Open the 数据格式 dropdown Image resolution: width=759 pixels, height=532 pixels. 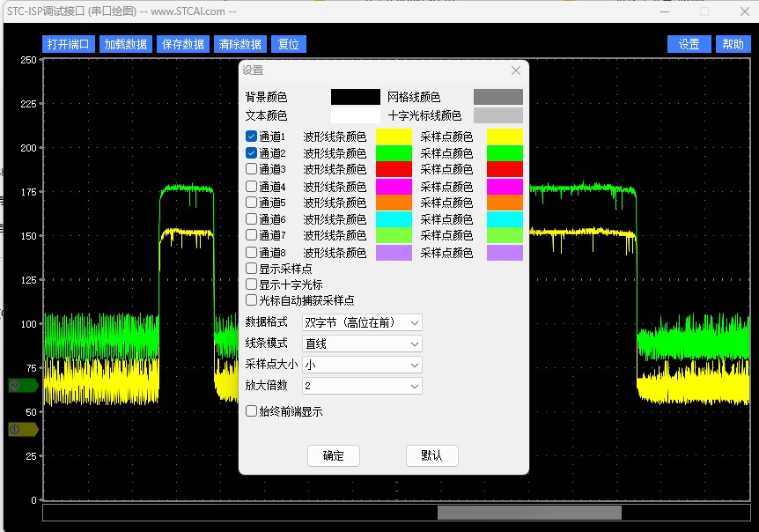coord(362,322)
